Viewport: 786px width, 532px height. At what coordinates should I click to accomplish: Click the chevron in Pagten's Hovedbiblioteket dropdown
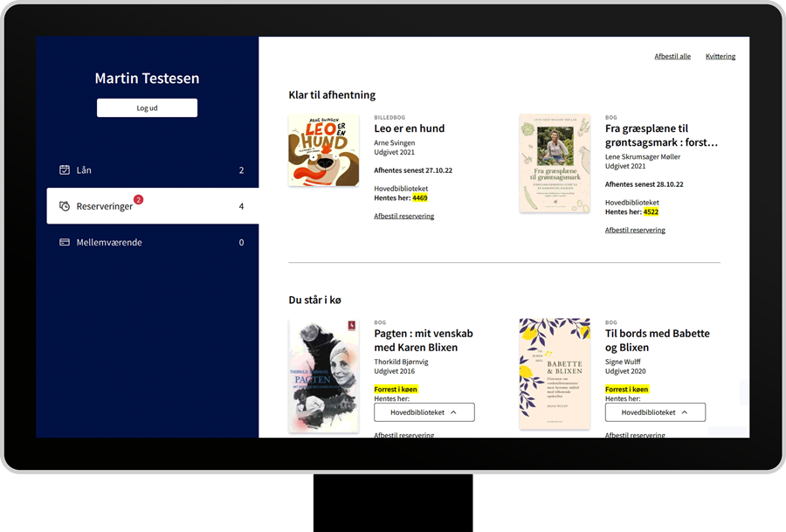tap(453, 412)
